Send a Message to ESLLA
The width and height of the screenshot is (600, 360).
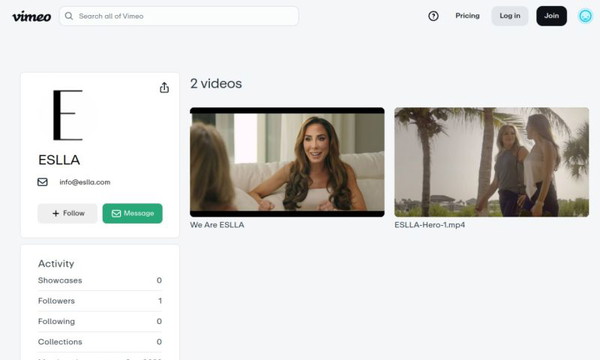[x=132, y=213]
